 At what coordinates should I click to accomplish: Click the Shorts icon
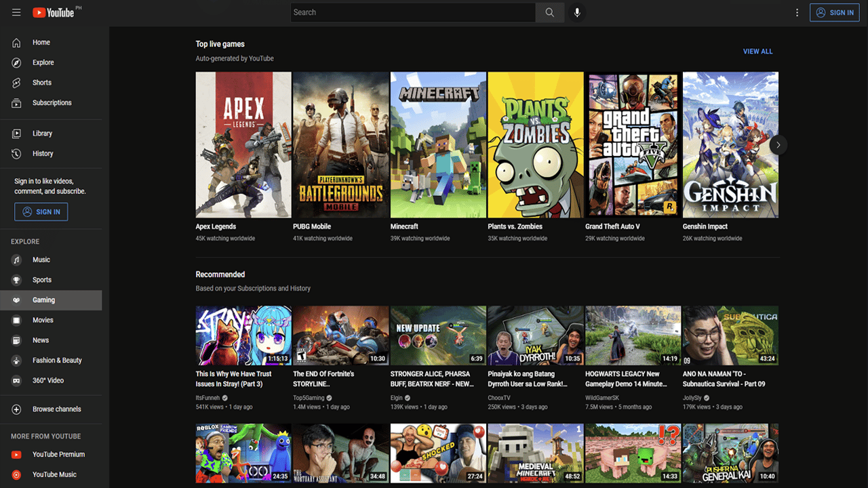17,83
